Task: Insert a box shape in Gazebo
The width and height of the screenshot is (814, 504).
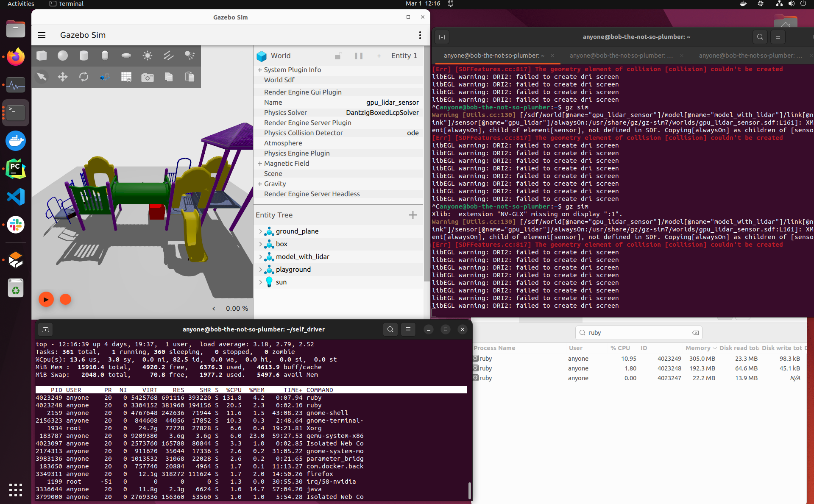Action: coord(41,55)
